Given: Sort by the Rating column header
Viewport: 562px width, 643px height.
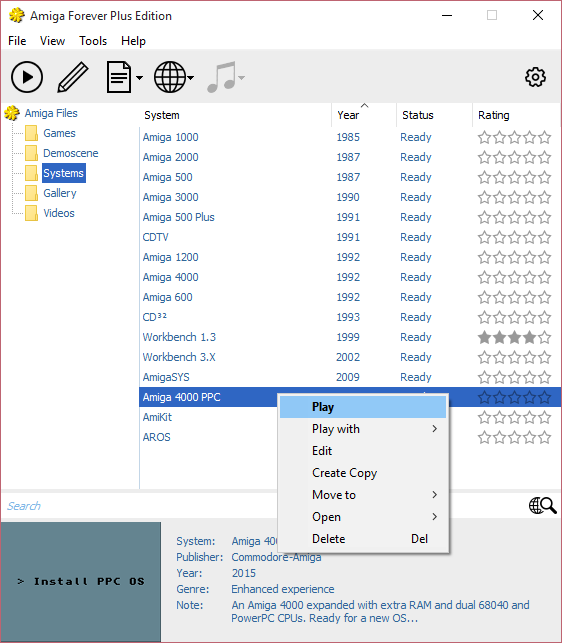Looking at the screenshot, I should [x=517, y=115].
